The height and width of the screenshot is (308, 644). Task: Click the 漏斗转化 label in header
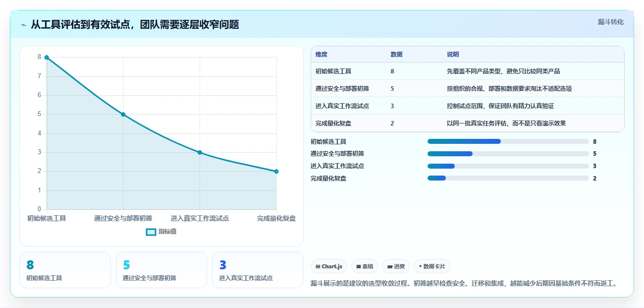[x=610, y=22]
